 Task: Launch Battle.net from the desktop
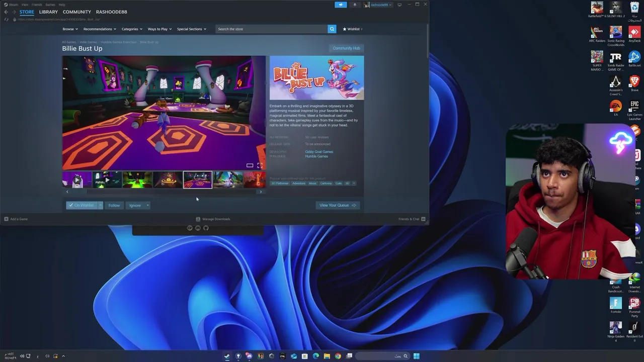[634, 59]
